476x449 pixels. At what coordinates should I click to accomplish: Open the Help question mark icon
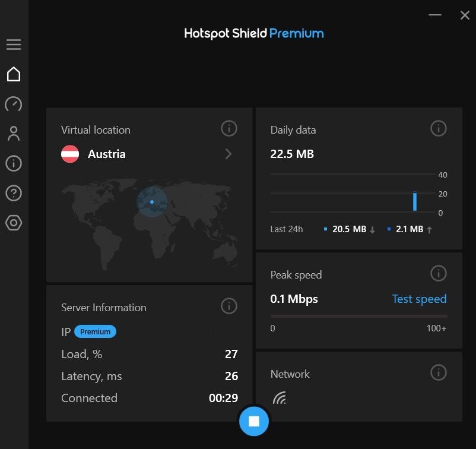click(14, 193)
